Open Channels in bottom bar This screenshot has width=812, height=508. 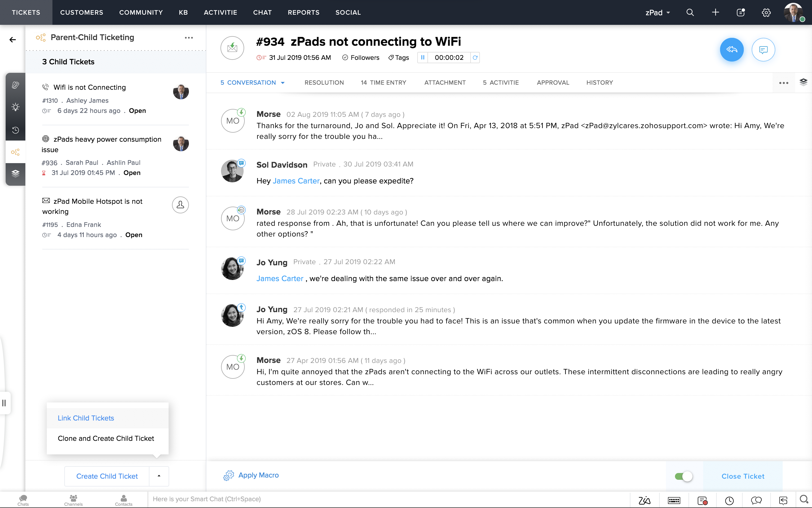coord(74,500)
